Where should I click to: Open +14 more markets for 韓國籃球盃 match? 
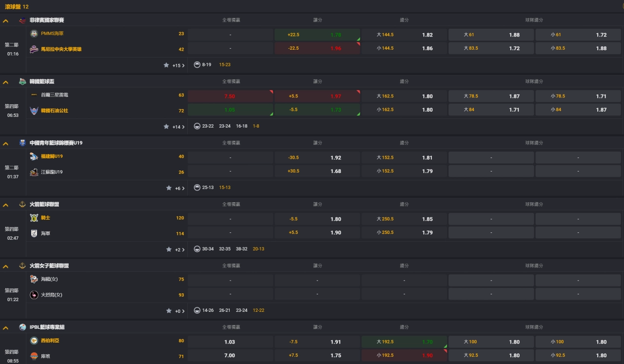(x=178, y=127)
